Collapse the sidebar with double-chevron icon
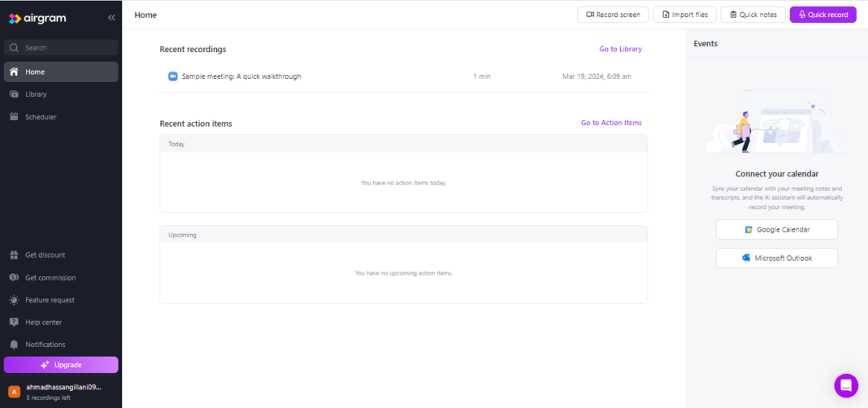Image resolution: width=868 pixels, height=408 pixels. coord(111,18)
